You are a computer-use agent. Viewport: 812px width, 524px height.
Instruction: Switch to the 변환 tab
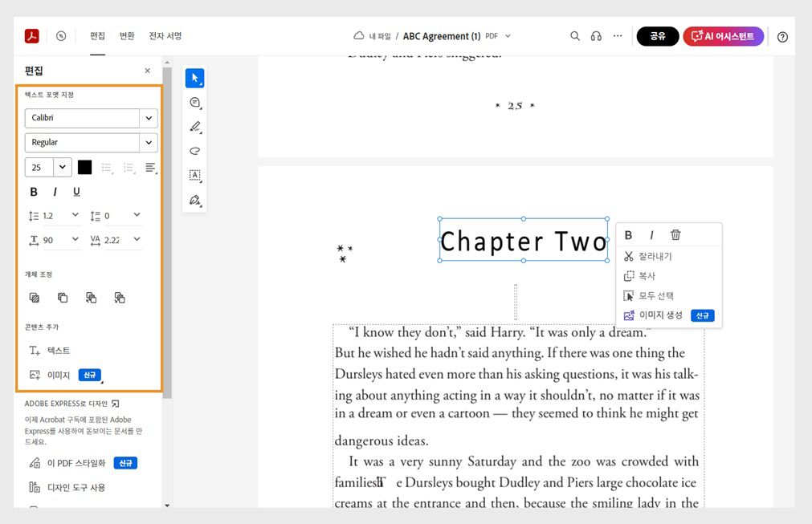click(x=127, y=35)
